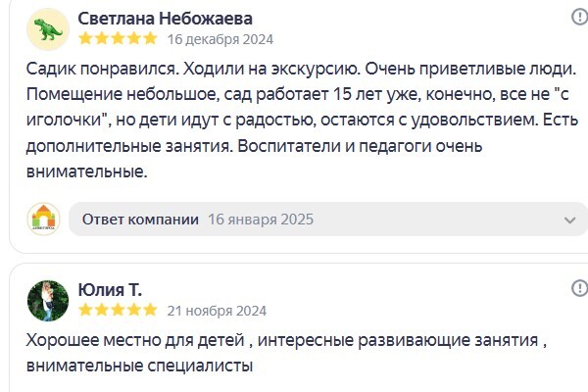588x392 pixels.
Task: Open Светлана Небожаева's profile name
Action: (165, 19)
